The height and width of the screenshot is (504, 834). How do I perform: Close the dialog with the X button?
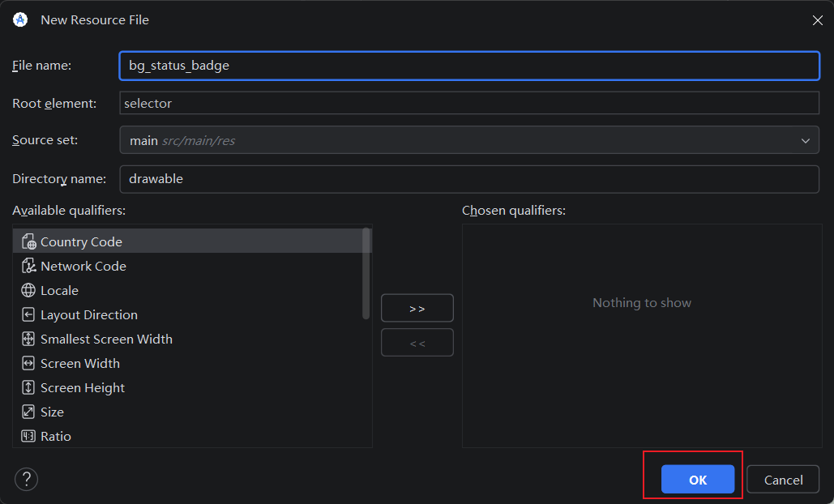pos(818,20)
